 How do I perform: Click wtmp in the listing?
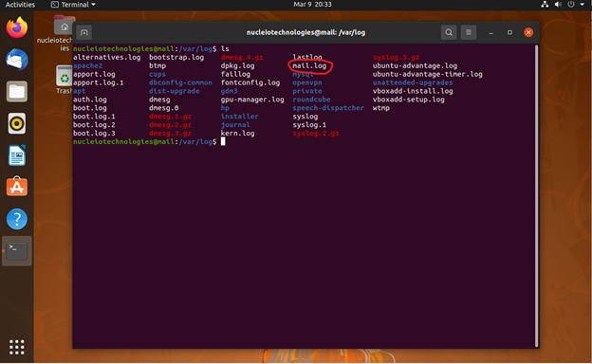[381, 108]
